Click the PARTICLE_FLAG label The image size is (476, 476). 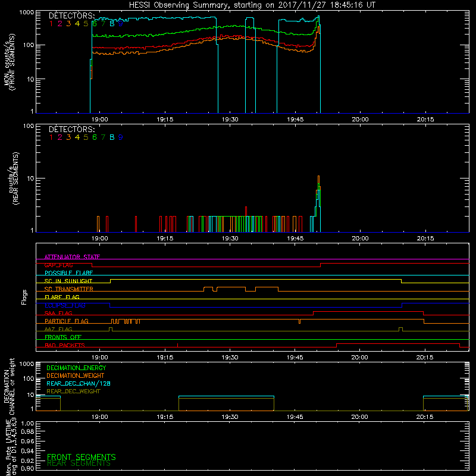point(67,321)
